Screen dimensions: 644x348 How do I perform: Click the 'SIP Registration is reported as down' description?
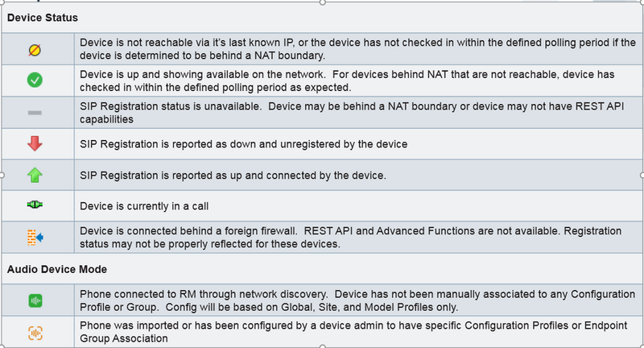click(243, 143)
